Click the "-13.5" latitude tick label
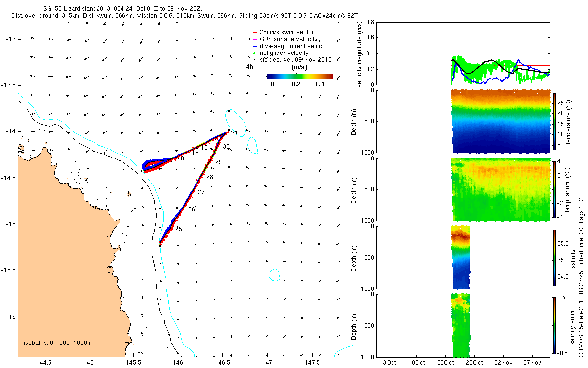588x368 pixels. coord(8,85)
